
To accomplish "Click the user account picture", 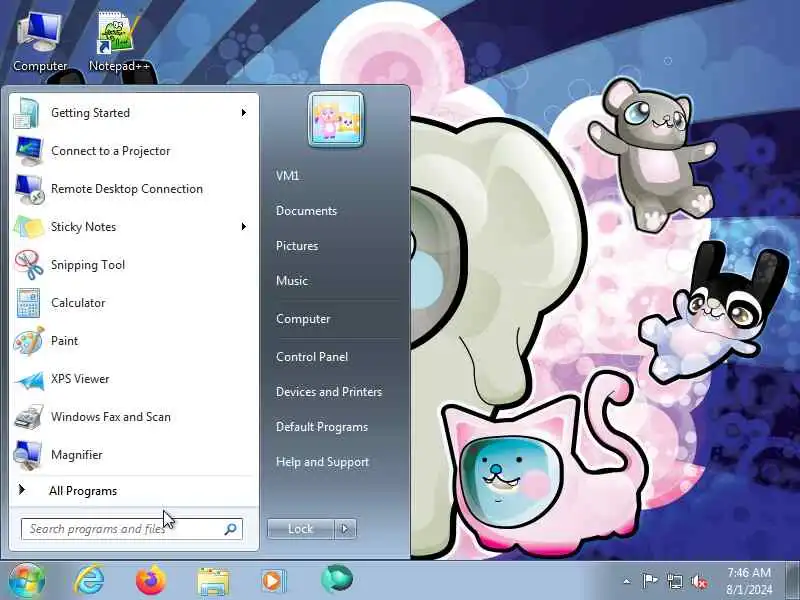I will point(336,120).
